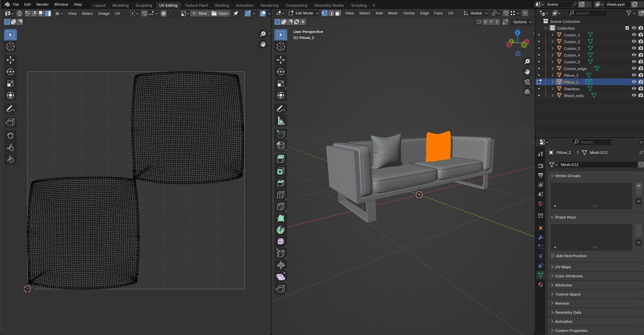Open the Global transform orientation dropdown

tap(475, 13)
